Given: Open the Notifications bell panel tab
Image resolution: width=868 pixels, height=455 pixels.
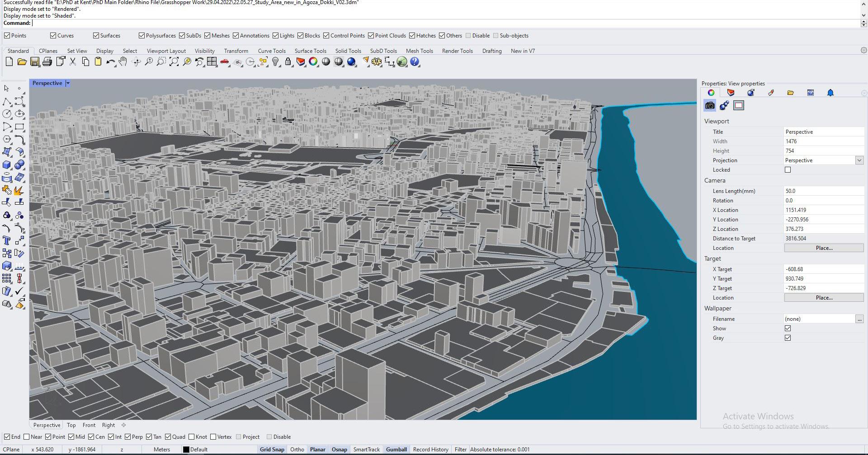Looking at the screenshot, I should [x=830, y=93].
